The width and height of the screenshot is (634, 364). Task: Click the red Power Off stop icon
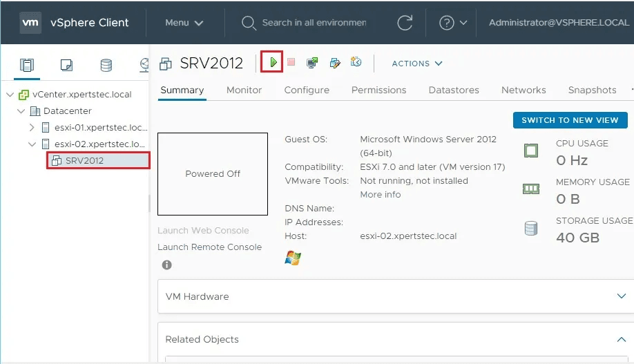point(291,62)
